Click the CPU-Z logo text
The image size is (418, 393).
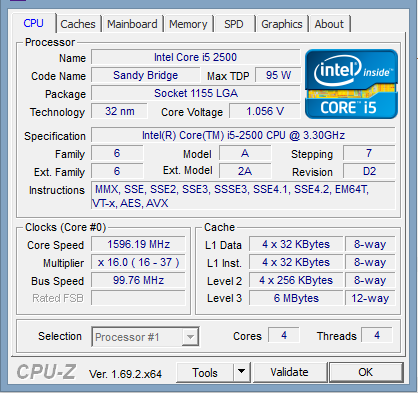coord(46,372)
